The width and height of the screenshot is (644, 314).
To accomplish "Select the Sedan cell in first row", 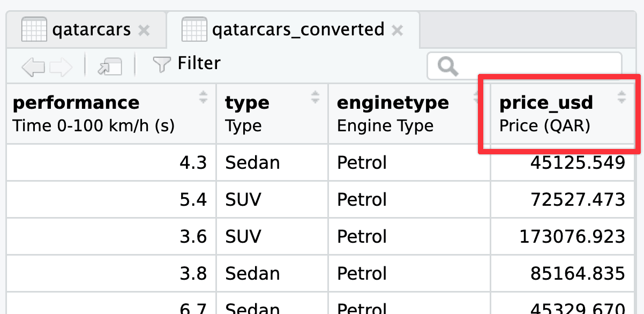I will (252, 163).
